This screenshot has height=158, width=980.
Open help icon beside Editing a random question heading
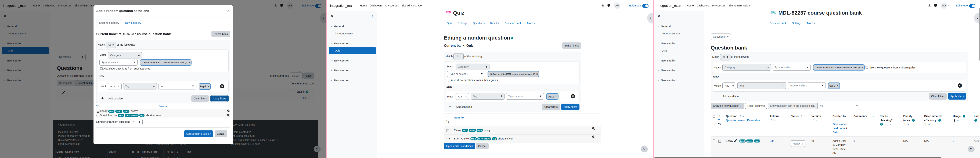pyautogui.click(x=512, y=38)
